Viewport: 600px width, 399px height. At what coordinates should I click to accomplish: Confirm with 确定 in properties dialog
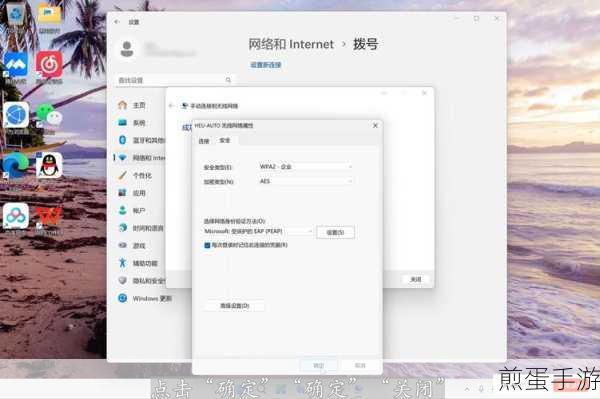(319, 365)
